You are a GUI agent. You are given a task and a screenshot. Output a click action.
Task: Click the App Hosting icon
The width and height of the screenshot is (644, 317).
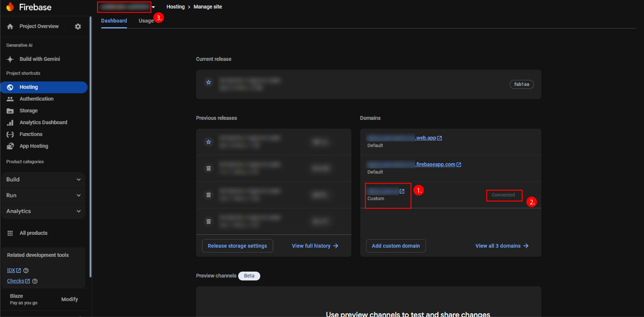[10, 146]
